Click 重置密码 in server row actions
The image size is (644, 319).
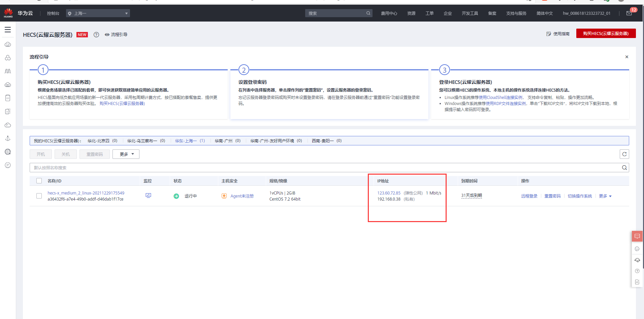pyautogui.click(x=552, y=196)
